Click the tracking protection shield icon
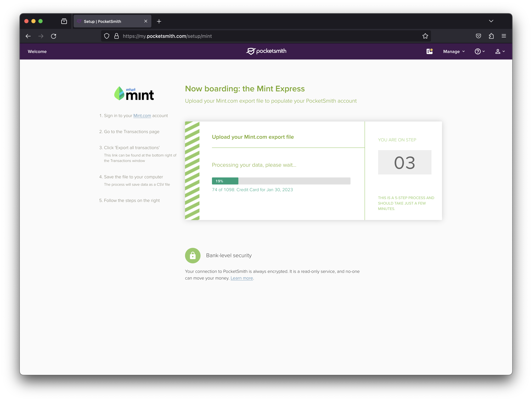532x401 pixels. [107, 36]
